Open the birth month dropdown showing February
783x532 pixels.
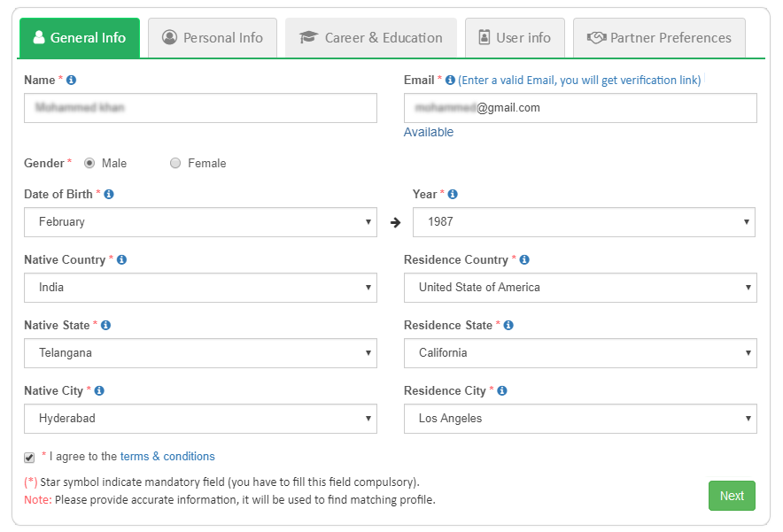tap(200, 222)
